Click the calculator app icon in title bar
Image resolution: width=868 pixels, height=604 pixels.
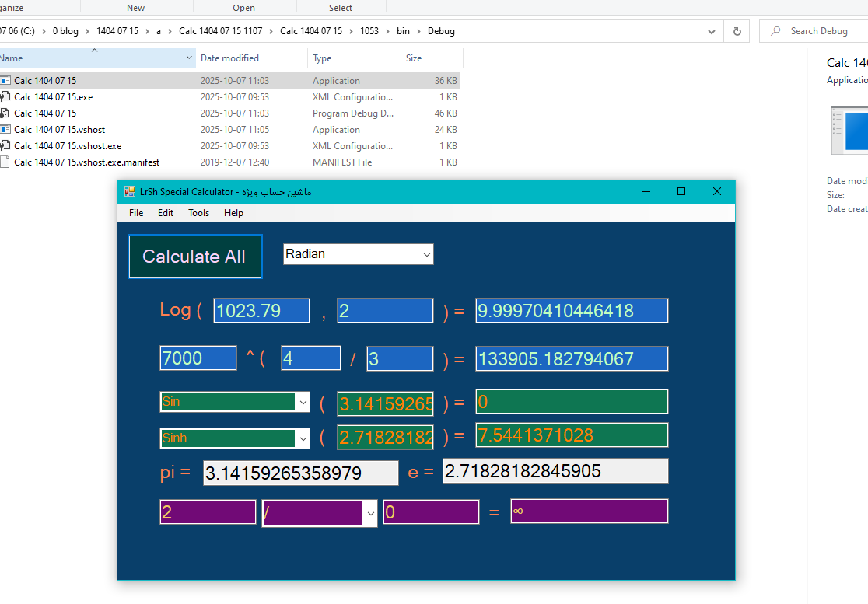[130, 192]
